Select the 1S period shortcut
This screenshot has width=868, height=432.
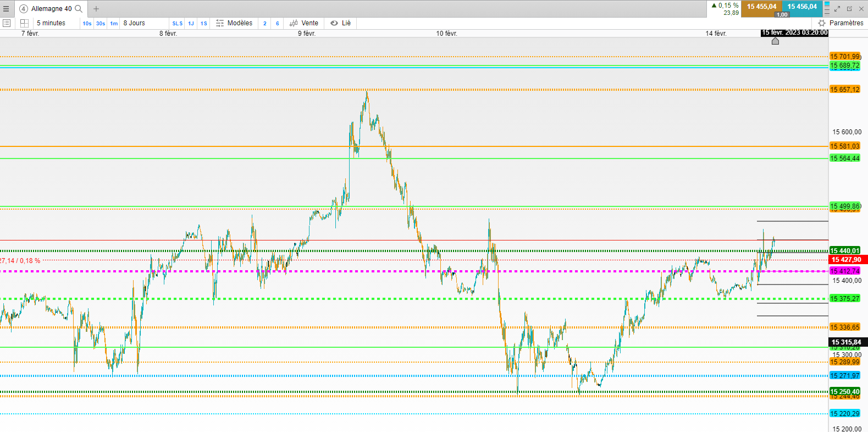point(204,23)
